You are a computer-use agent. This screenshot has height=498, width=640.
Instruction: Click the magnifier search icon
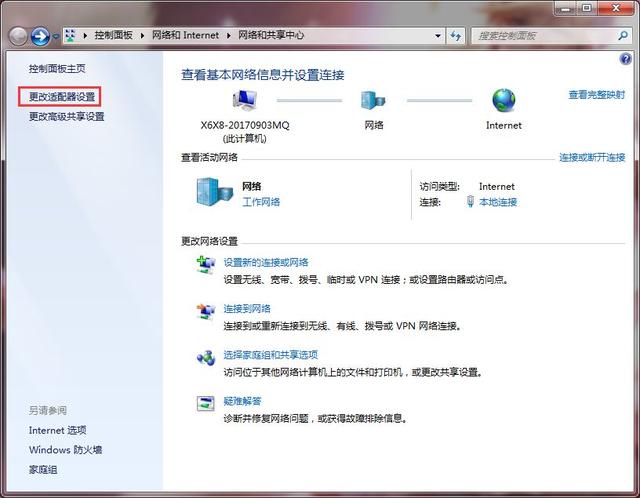[x=623, y=36]
